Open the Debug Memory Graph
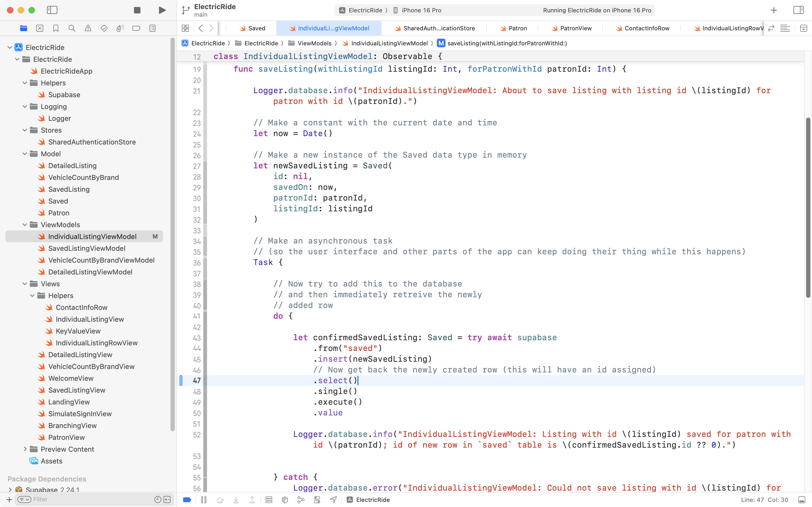 tap(301, 500)
